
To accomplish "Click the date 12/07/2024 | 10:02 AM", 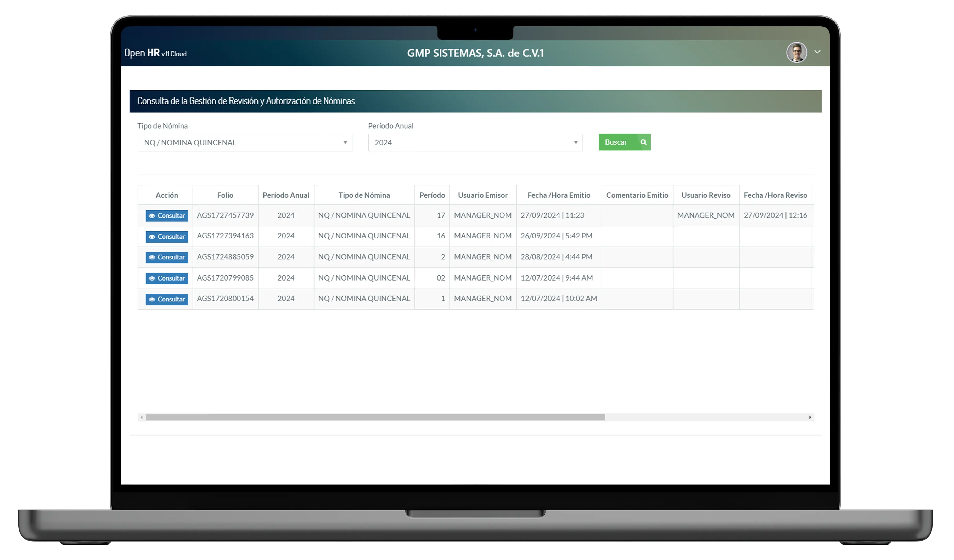I will [x=559, y=299].
